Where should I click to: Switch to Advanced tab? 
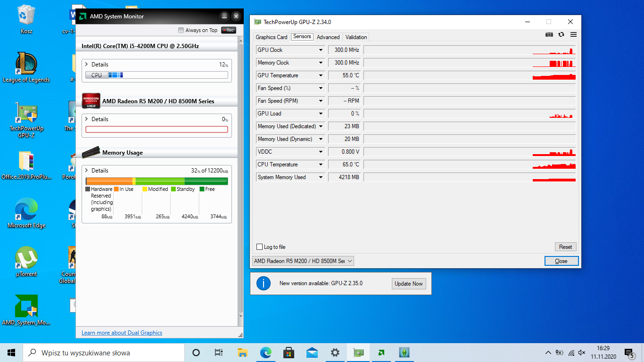click(x=328, y=37)
